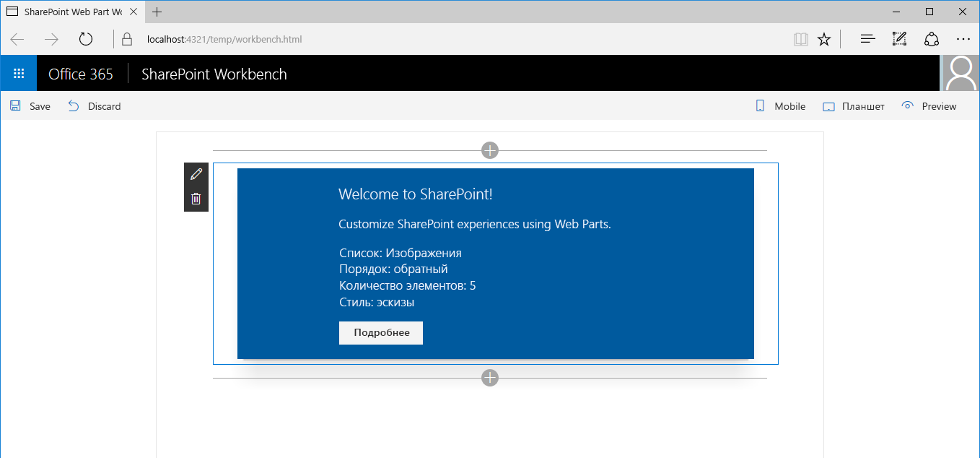Add web part using bottom plus circle
This screenshot has height=458, width=980.
[490, 378]
